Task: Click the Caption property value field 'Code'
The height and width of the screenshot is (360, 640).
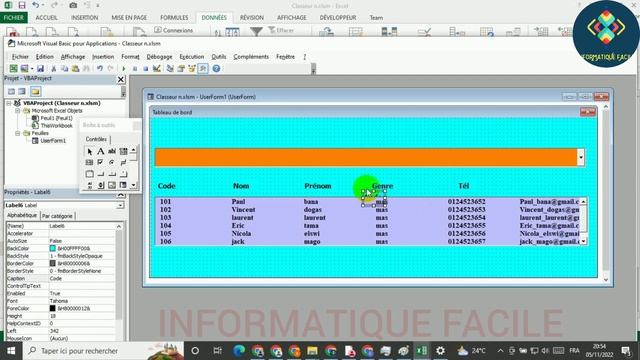Action: pos(82,278)
